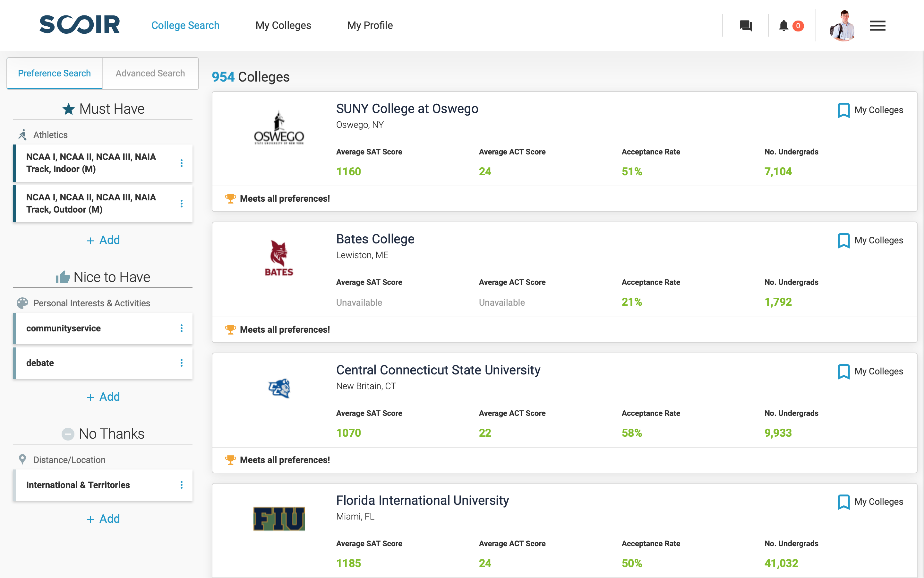Add a No Thanks preference
The height and width of the screenshot is (578, 924).
pyautogui.click(x=103, y=519)
